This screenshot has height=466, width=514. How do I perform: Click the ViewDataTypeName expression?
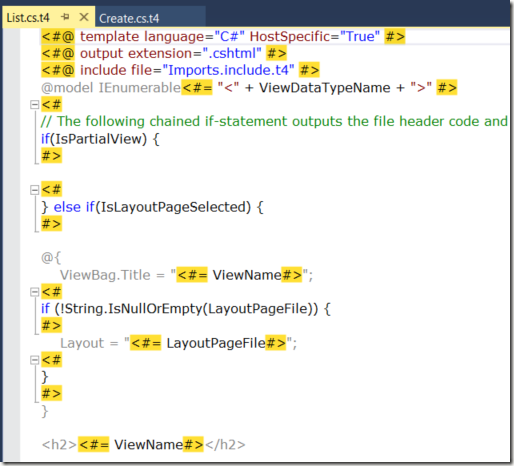pyautogui.click(x=324, y=88)
